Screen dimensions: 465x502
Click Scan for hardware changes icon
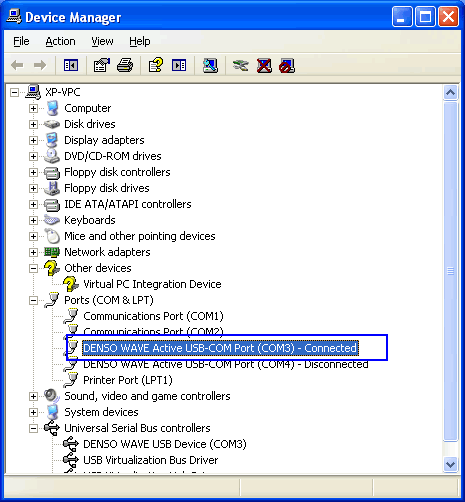pyautogui.click(x=211, y=65)
